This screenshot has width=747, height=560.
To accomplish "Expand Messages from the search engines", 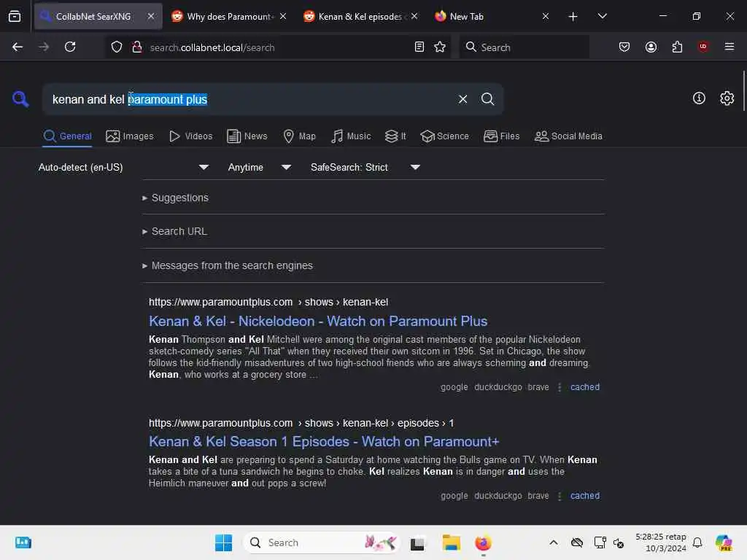I will pyautogui.click(x=228, y=265).
